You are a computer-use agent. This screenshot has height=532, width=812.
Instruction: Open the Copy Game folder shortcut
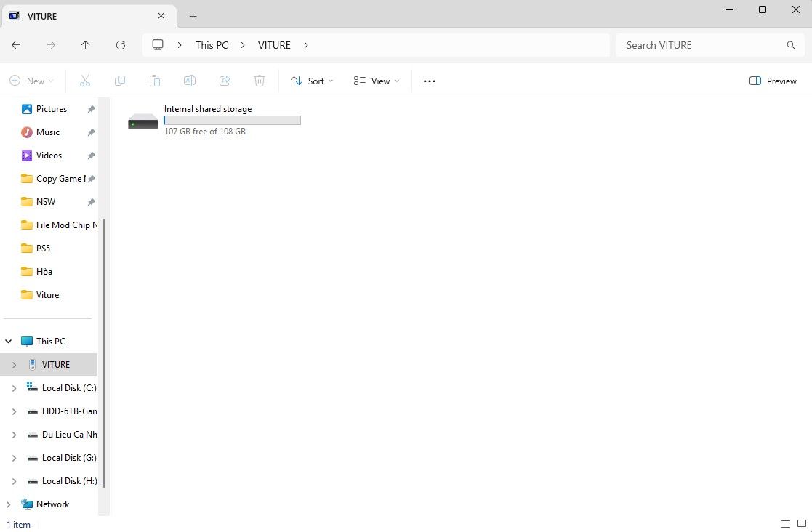click(53, 179)
